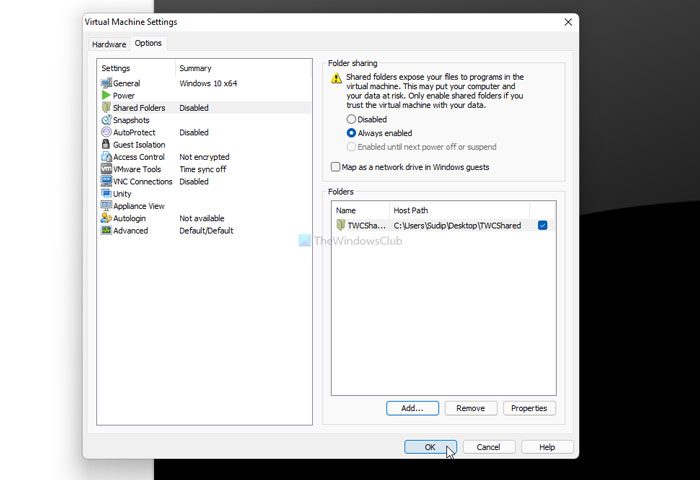Click the AutoProtect icon

click(x=106, y=132)
